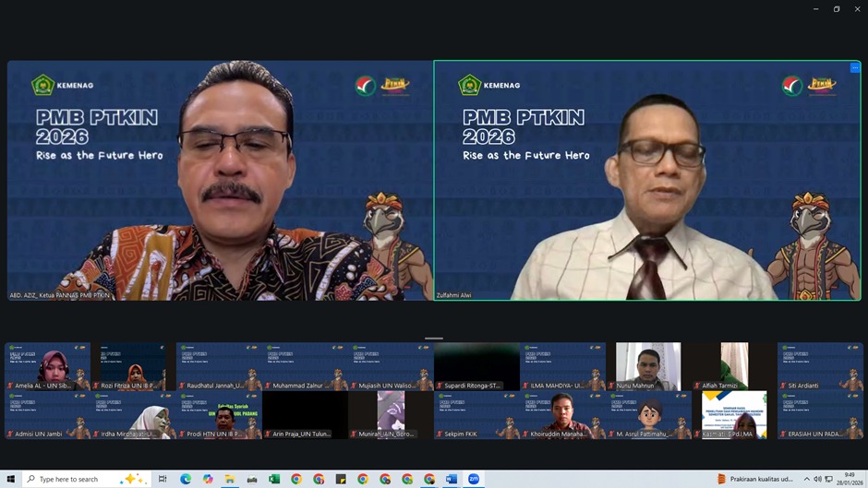Select Amelia AL participant thumbnail
The width and height of the screenshot is (868, 488).
click(47, 366)
